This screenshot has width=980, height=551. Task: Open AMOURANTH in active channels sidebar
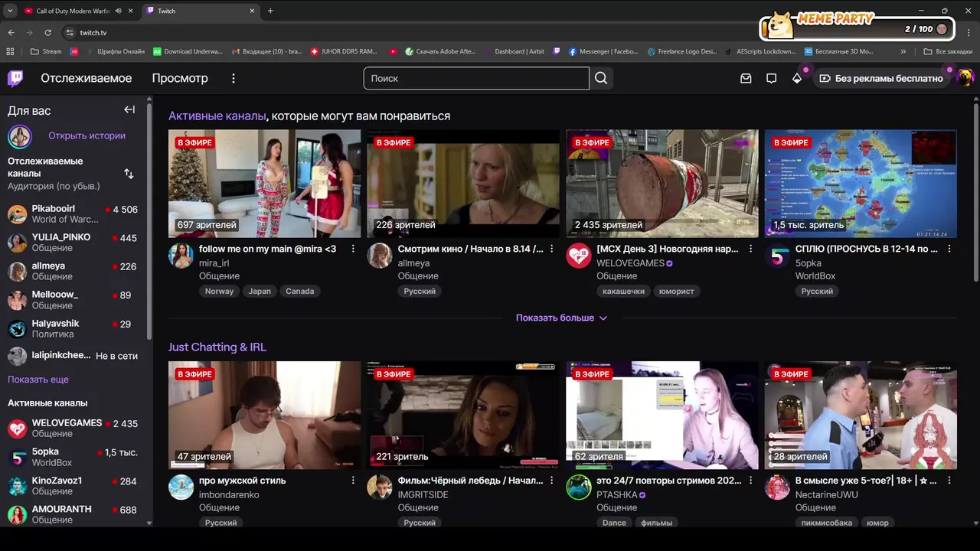[73, 514]
